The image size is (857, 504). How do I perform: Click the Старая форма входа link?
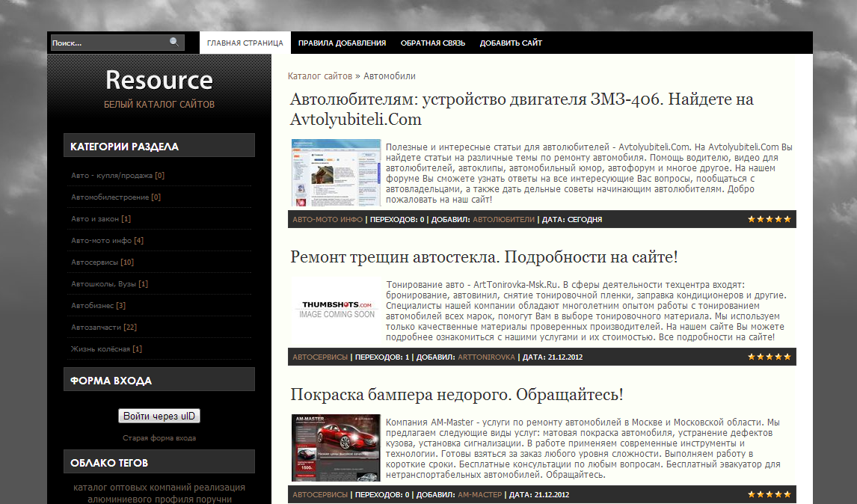click(x=159, y=438)
